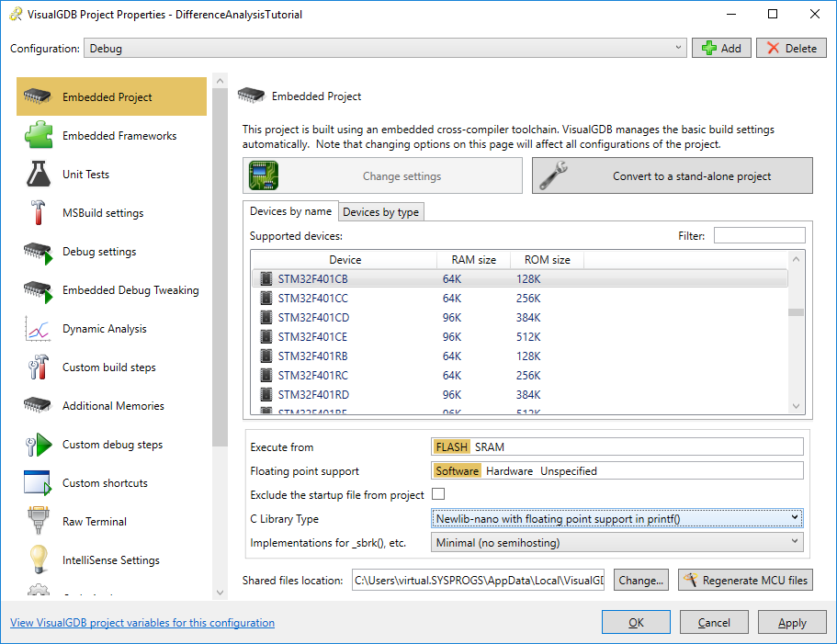Open the Implementations for _sbrk() dropdown

[617, 542]
